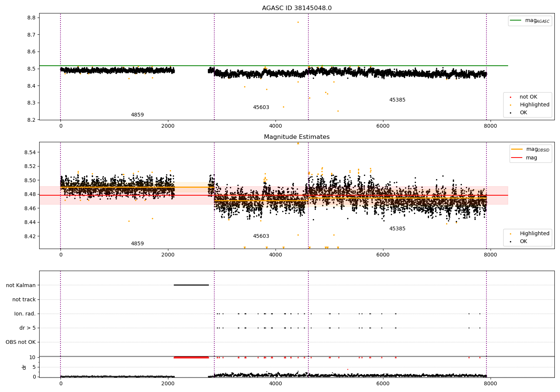Click obsid label '4859' in Magnitude Estimates plot
The width and height of the screenshot is (560, 392).
point(137,244)
